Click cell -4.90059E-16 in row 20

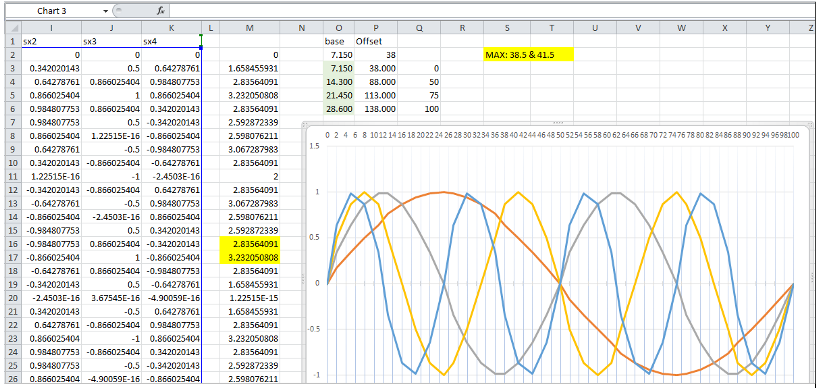click(x=171, y=297)
